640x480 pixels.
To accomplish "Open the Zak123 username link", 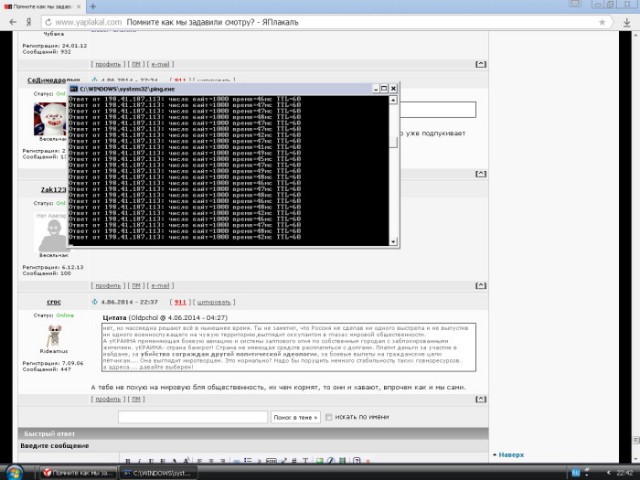I will tap(53, 189).
